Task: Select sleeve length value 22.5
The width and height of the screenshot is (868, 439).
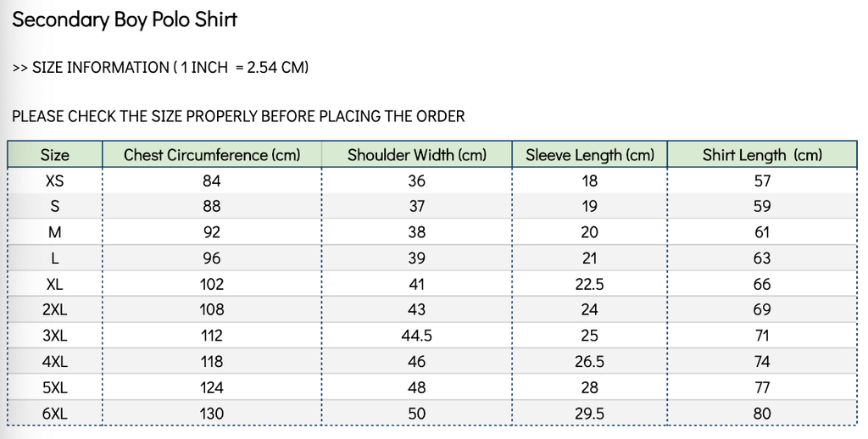Action: pos(590,284)
